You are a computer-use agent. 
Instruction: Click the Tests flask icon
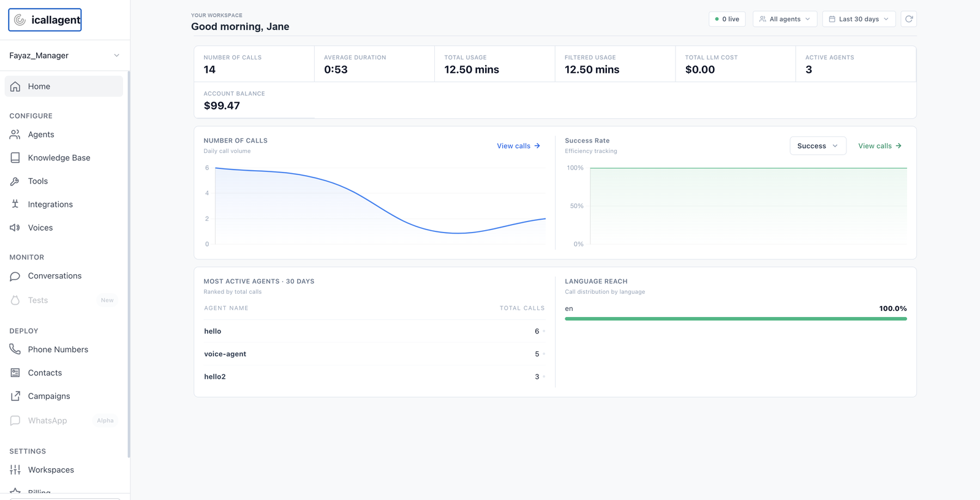point(15,300)
